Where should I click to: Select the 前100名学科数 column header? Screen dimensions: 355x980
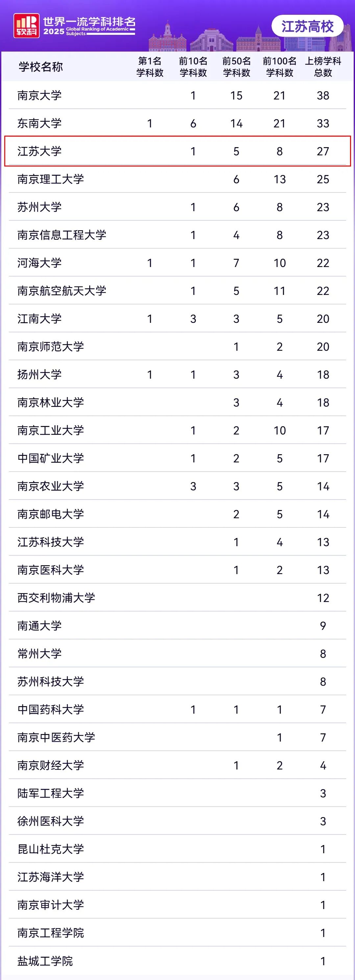[x=280, y=67]
